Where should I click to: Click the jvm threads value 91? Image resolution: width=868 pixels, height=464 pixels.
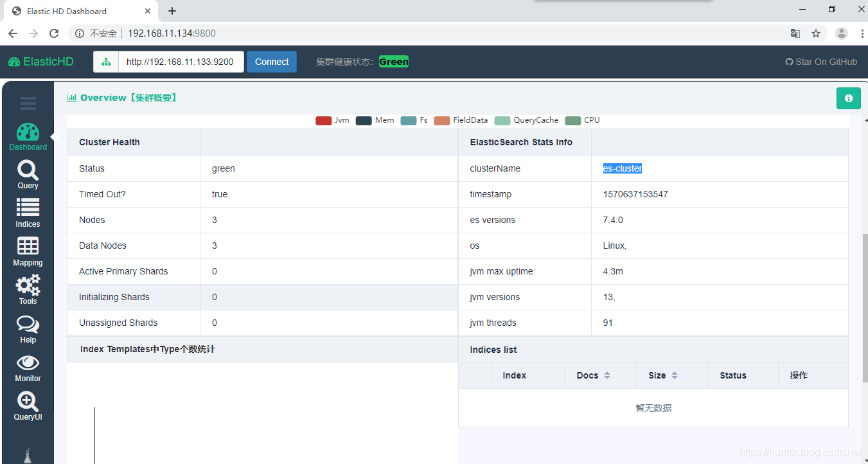click(608, 323)
